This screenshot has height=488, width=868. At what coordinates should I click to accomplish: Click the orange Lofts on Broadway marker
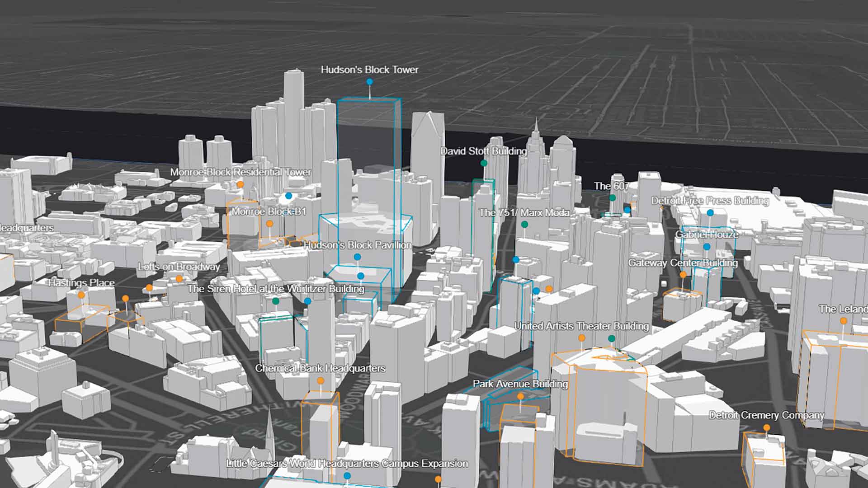(x=179, y=278)
